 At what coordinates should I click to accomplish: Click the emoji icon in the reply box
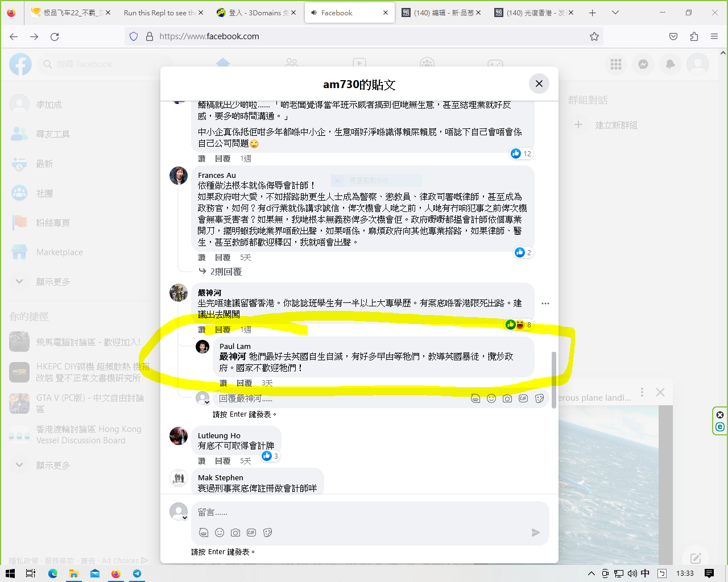491,398
